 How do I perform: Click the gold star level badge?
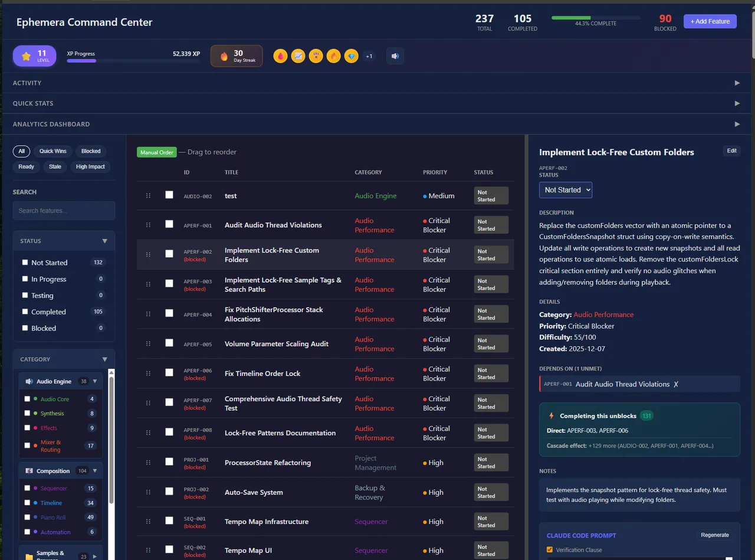[x=26, y=57]
